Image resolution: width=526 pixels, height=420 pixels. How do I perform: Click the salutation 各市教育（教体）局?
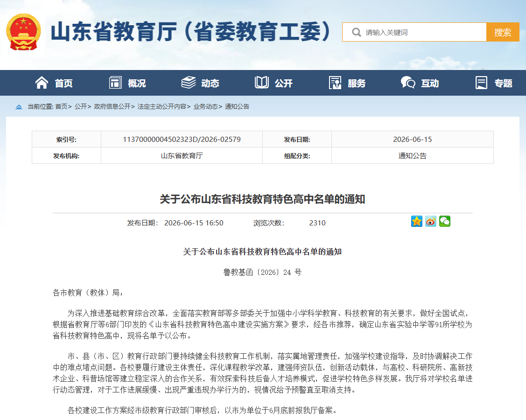coord(88,293)
